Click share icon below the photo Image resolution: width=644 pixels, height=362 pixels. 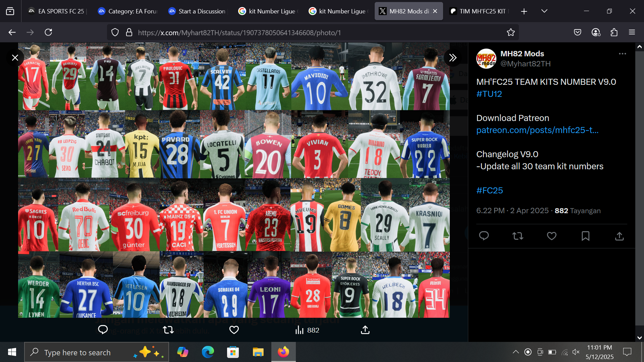(365, 330)
